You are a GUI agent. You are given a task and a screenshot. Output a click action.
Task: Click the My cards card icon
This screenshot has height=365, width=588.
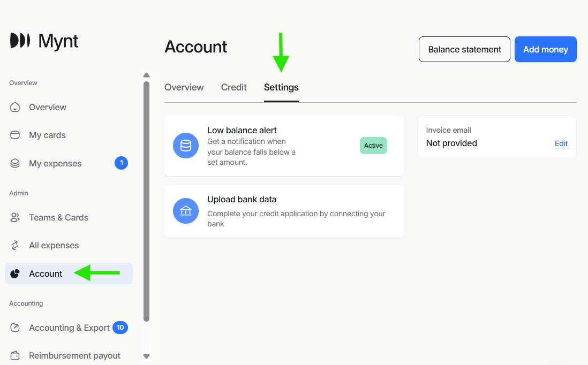click(14, 135)
